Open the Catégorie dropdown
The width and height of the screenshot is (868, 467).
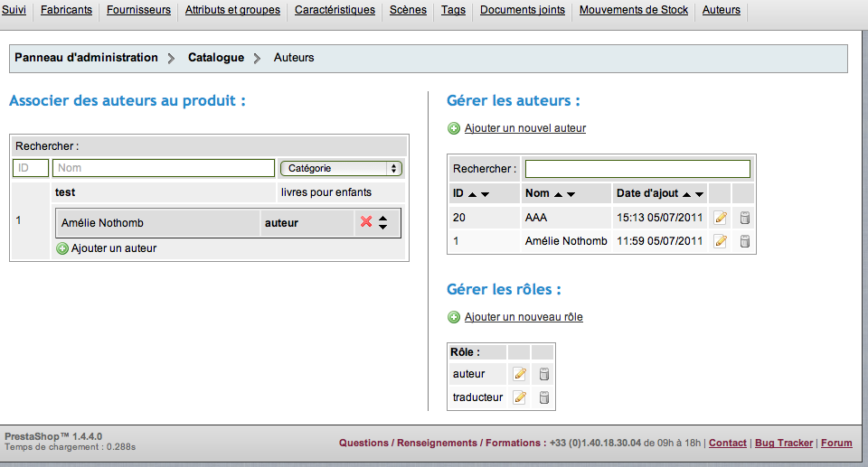(341, 168)
